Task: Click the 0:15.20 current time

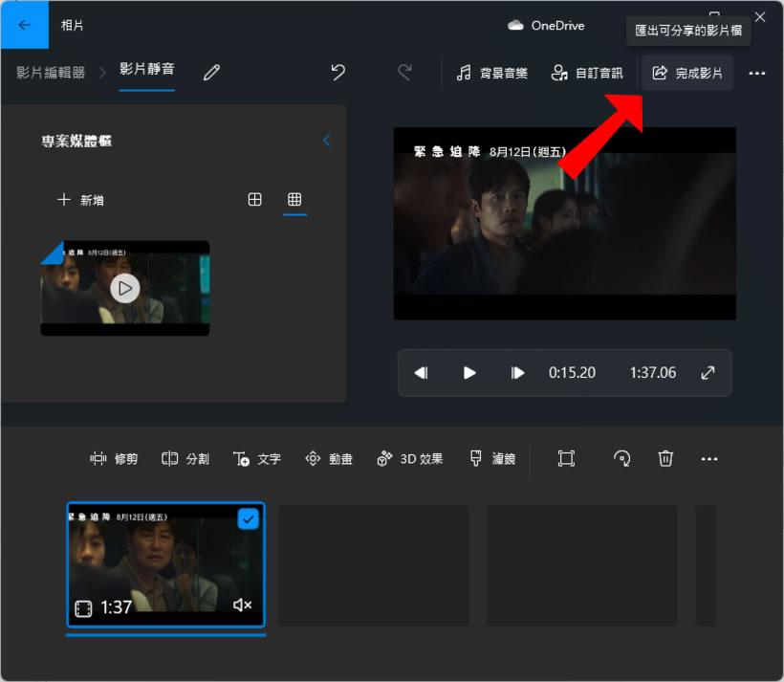Action: click(572, 373)
